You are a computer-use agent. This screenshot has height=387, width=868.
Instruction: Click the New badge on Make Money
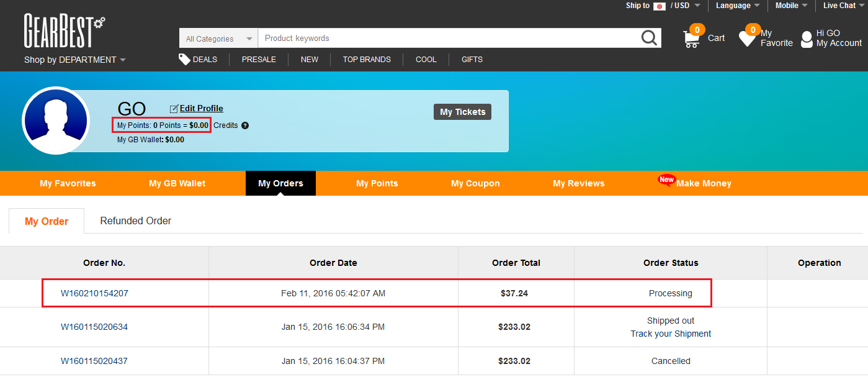(666, 180)
